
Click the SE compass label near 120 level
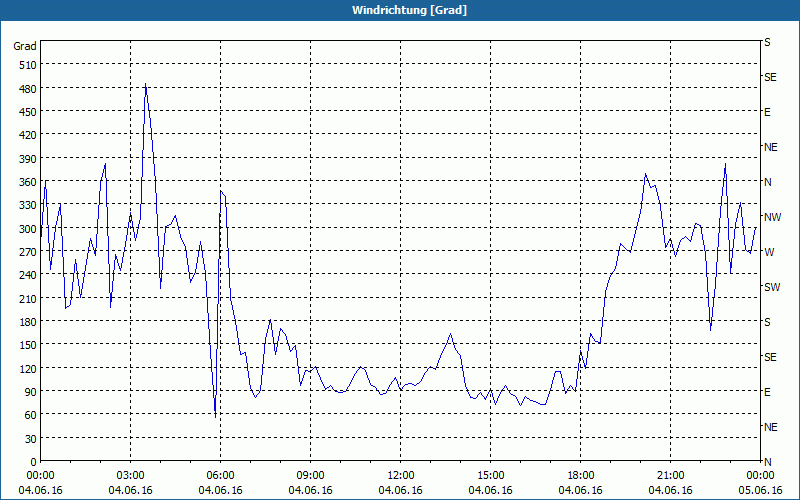pyautogui.click(x=770, y=357)
